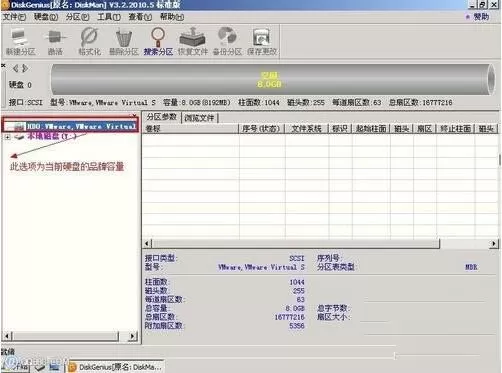Click the 扇区 column header
The width and height of the screenshot is (502, 373).
tap(425, 129)
